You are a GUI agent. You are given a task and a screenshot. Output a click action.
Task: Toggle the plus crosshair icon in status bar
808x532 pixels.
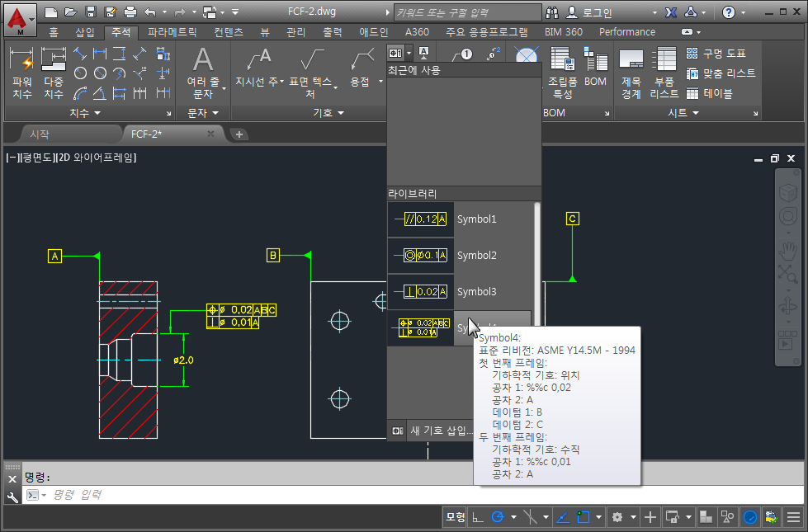coord(650,516)
